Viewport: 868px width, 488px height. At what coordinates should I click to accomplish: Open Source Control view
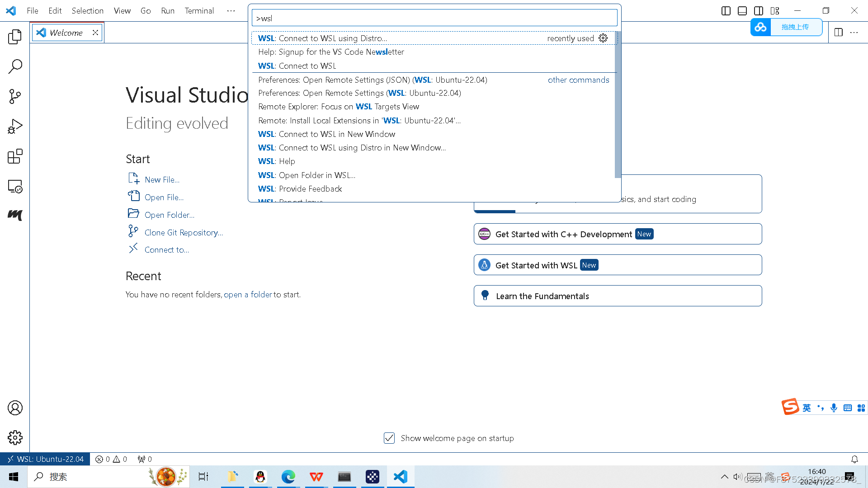click(x=15, y=96)
